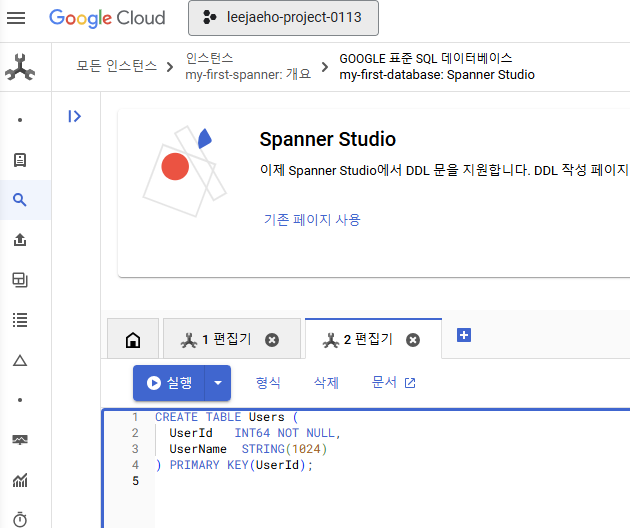
Task: Click the first dot separator sidebar item
Action: [20, 120]
